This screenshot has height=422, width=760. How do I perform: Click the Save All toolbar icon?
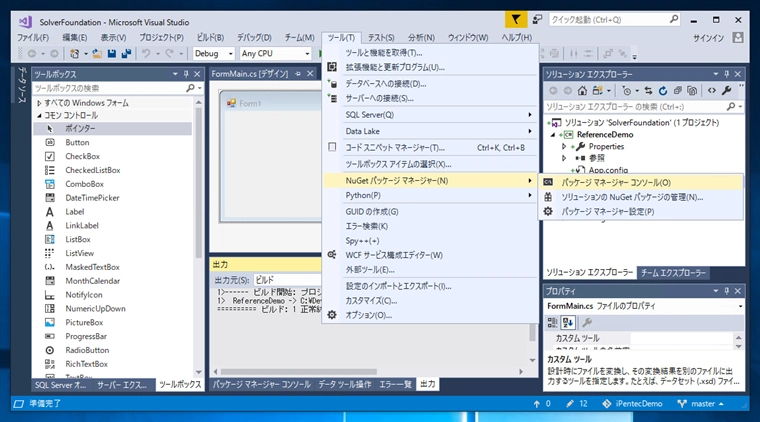click(x=126, y=53)
